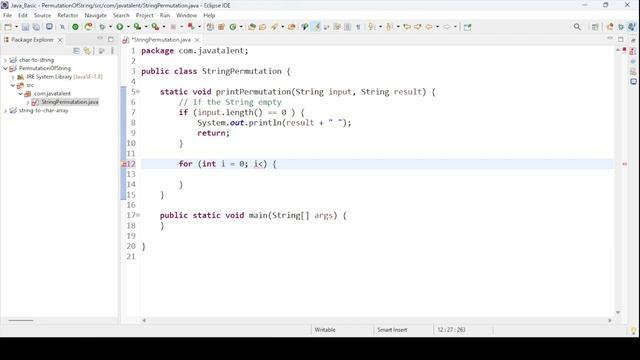Toggle the fold marker on line 17
This screenshot has height=360, width=640.
click(138, 215)
